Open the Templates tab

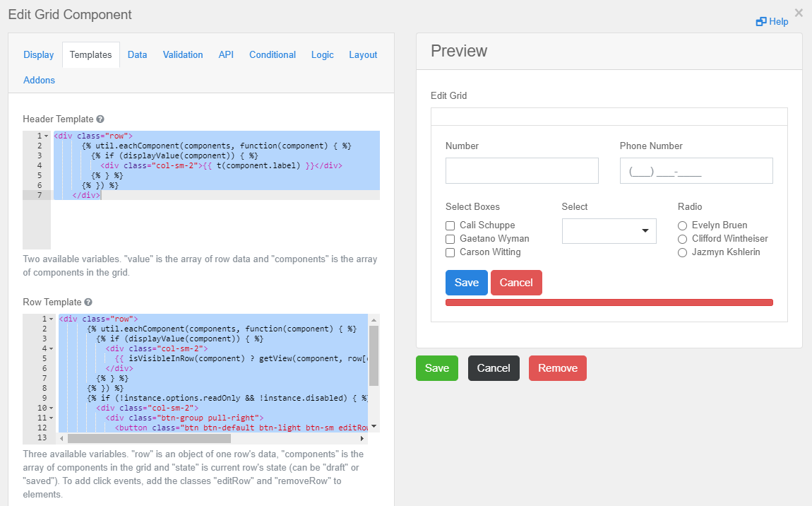pyautogui.click(x=90, y=55)
